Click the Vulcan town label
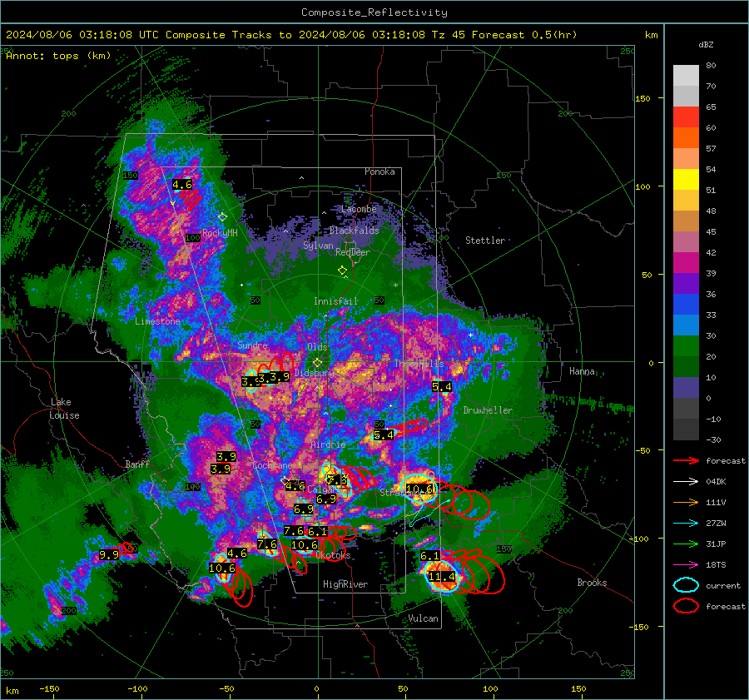 pos(424,618)
